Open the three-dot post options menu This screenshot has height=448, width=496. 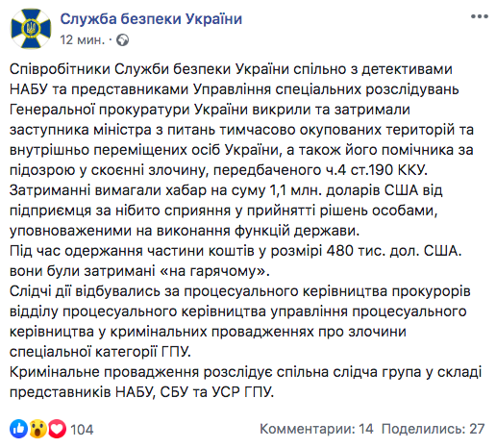(480, 16)
